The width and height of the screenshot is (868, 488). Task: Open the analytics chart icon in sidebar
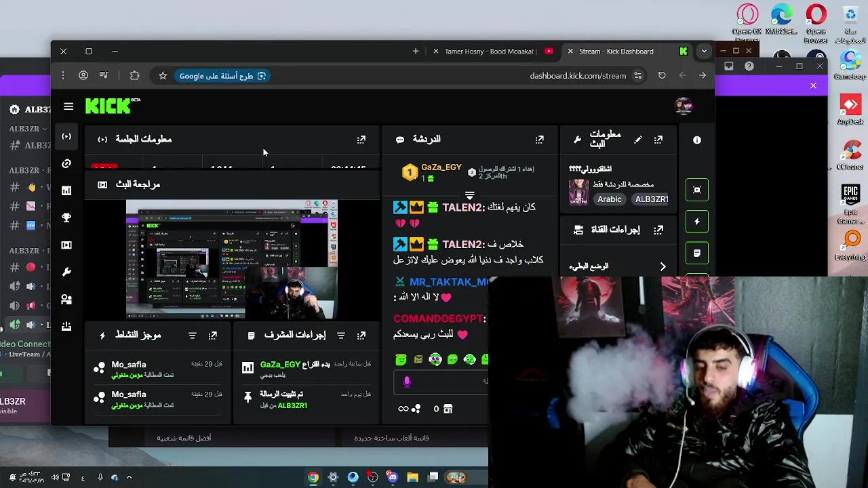click(66, 190)
